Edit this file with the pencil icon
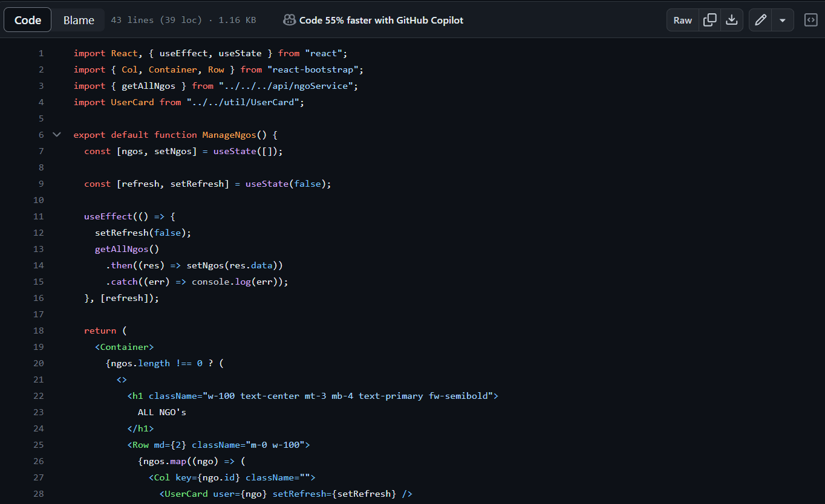 click(x=761, y=20)
